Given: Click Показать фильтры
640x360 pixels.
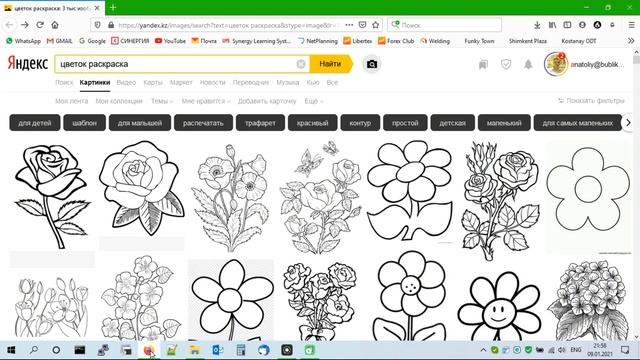Looking at the screenshot, I should click(x=591, y=100).
